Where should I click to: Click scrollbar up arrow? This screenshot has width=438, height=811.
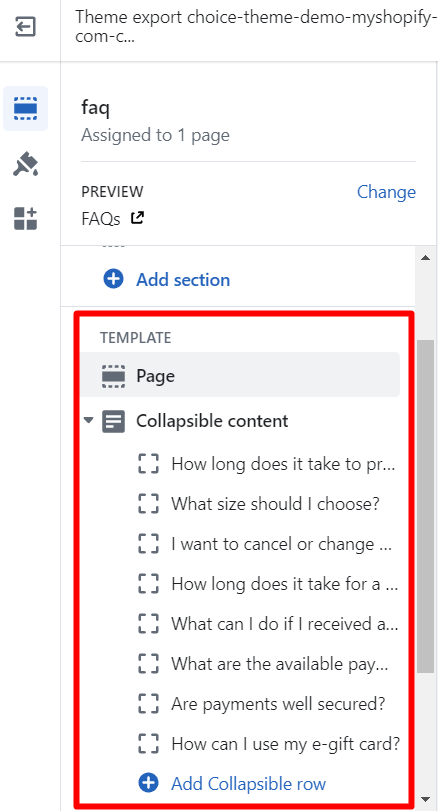[x=425, y=258]
